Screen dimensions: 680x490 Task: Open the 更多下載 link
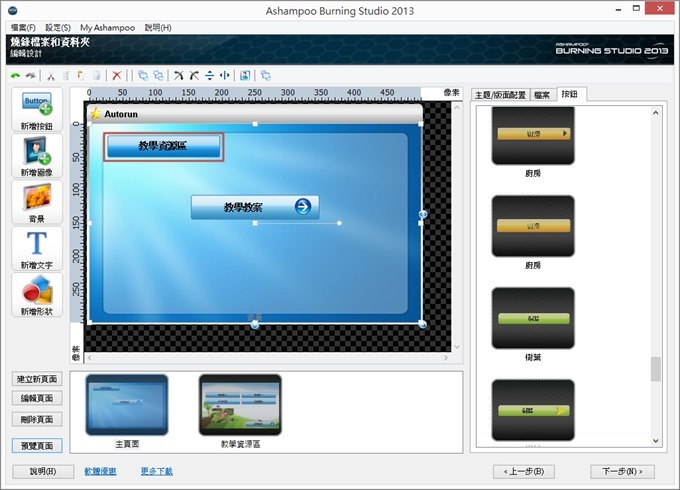tap(157, 471)
